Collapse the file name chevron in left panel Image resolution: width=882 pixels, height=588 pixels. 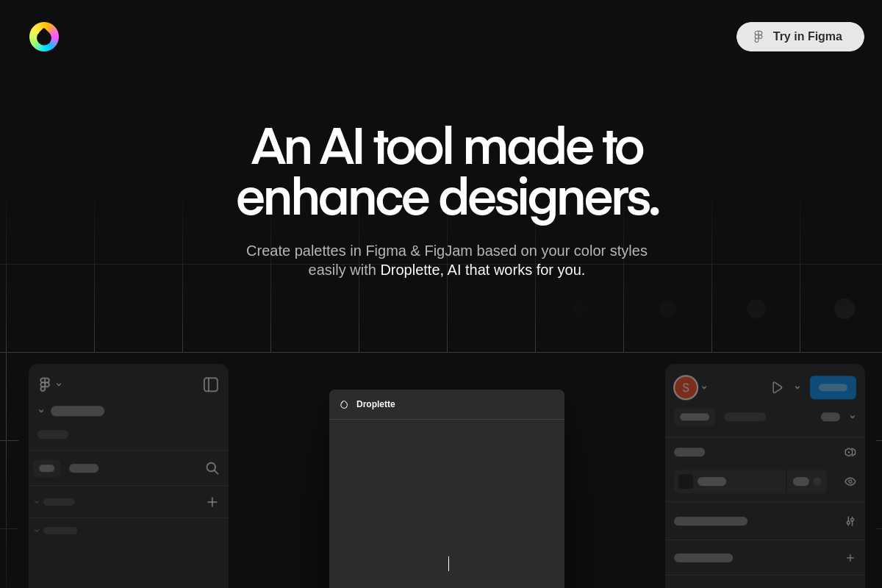[41, 411]
